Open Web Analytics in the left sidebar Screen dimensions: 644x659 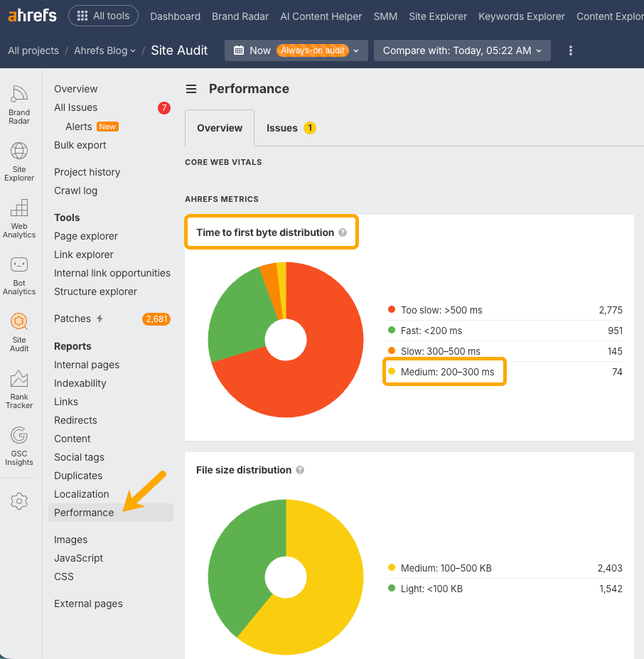click(x=19, y=218)
